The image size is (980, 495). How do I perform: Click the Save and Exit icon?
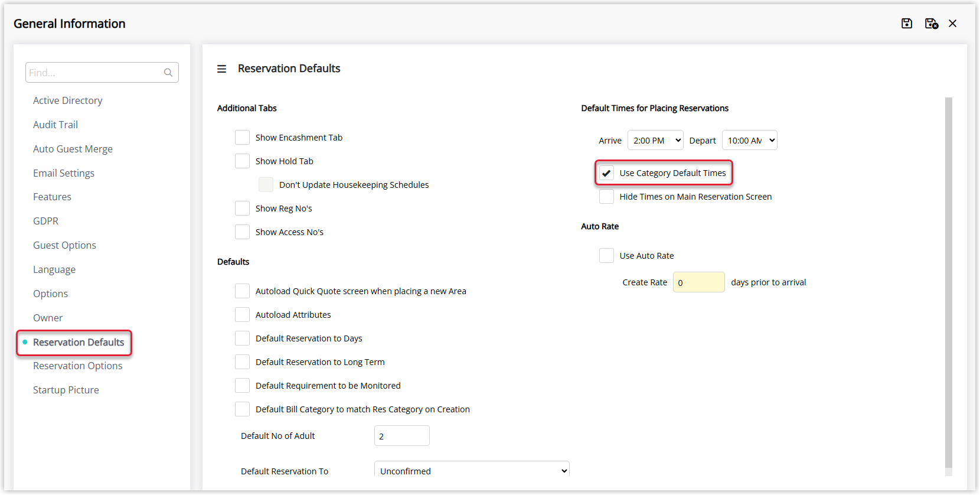[x=932, y=24]
